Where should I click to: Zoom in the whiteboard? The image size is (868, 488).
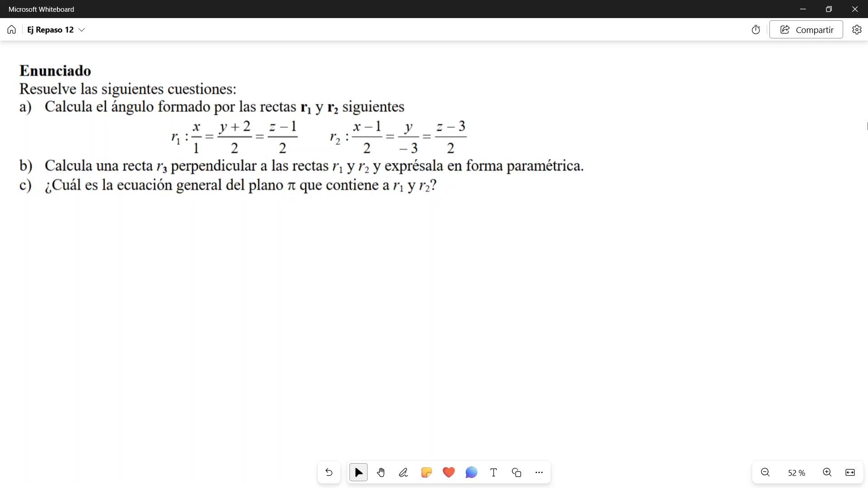[827, 473]
